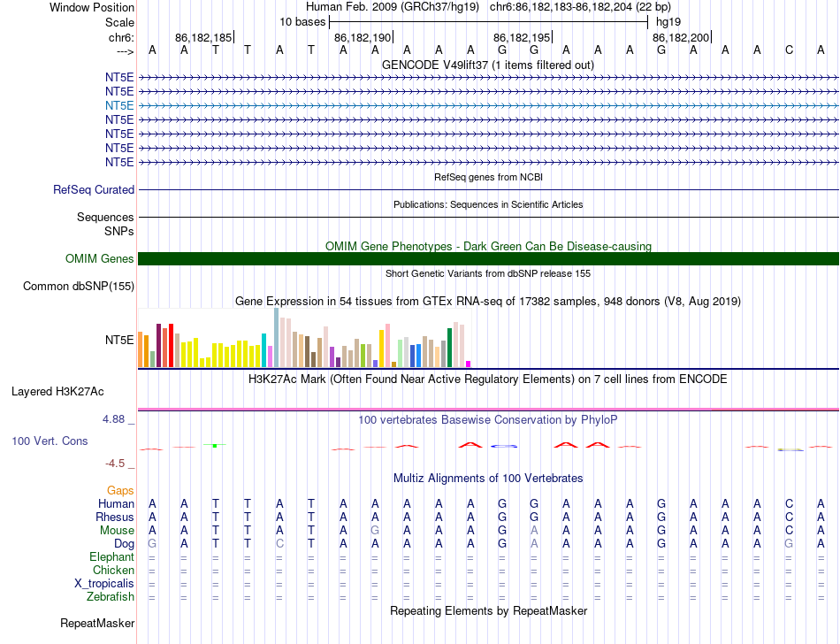
Task: Select the Zebrafish species row label
Action: [111, 596]
